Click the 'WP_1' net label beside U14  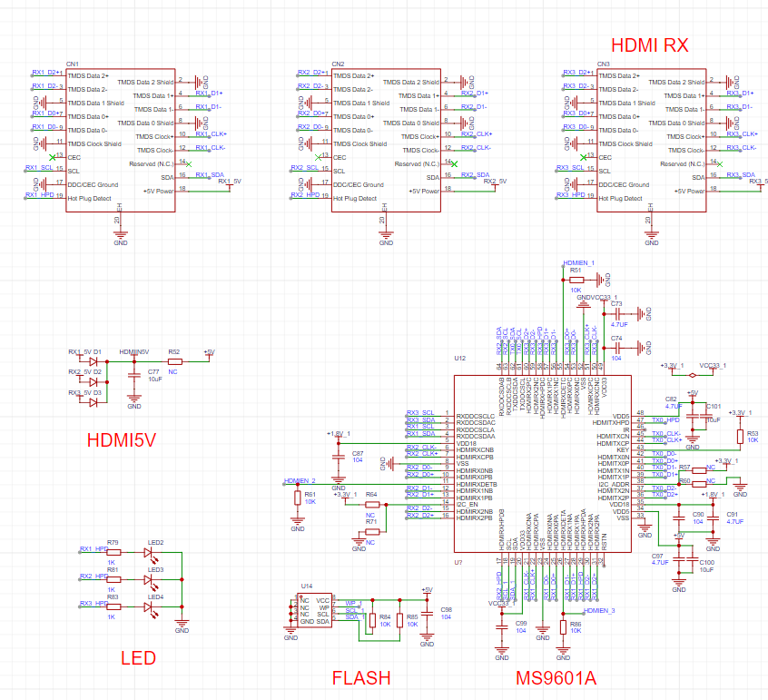coord(354,603)
